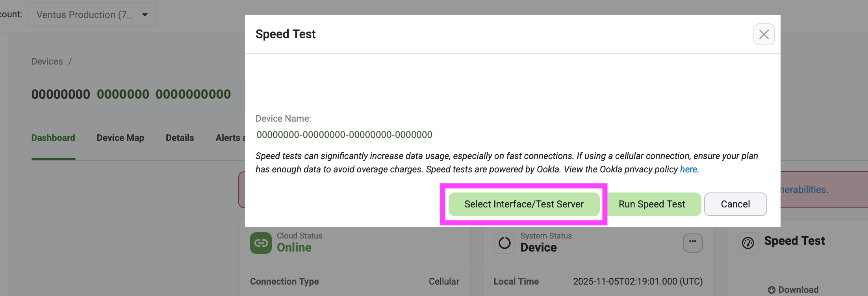Viewport: 868px width, 296px height.
Task: Click the System Status spinner icon
Action: pyautogui.click(x=504, y=243)
